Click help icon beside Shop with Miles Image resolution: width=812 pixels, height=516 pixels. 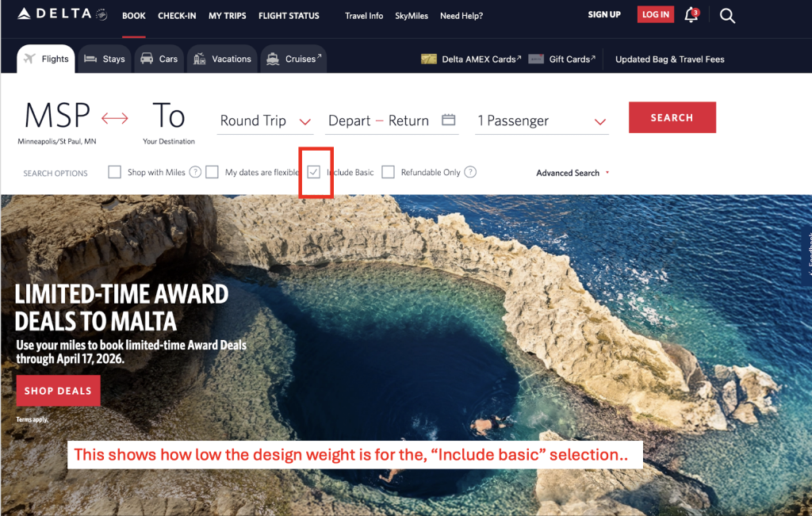point(195,172)
